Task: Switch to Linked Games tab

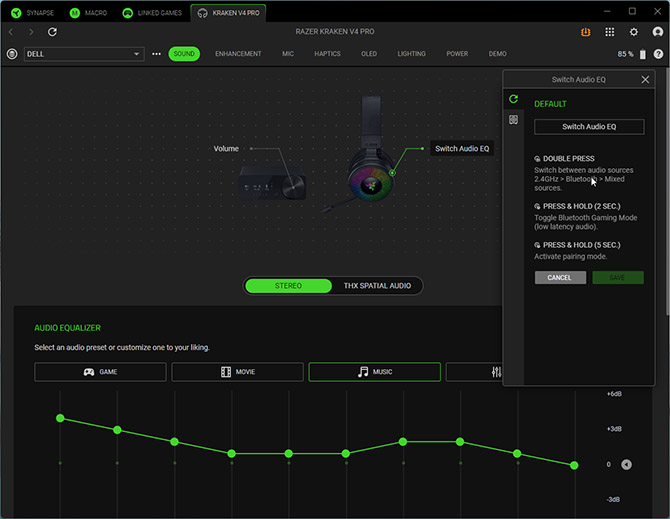Action: tap(152, 13)
